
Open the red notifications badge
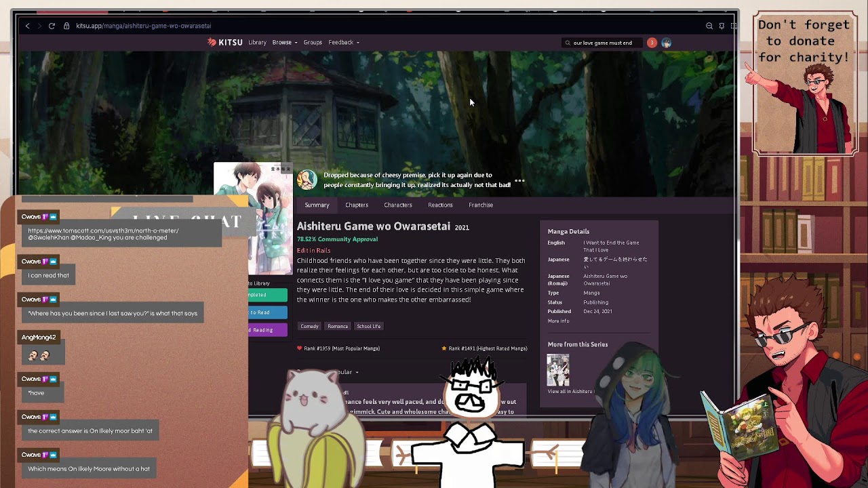652,43
